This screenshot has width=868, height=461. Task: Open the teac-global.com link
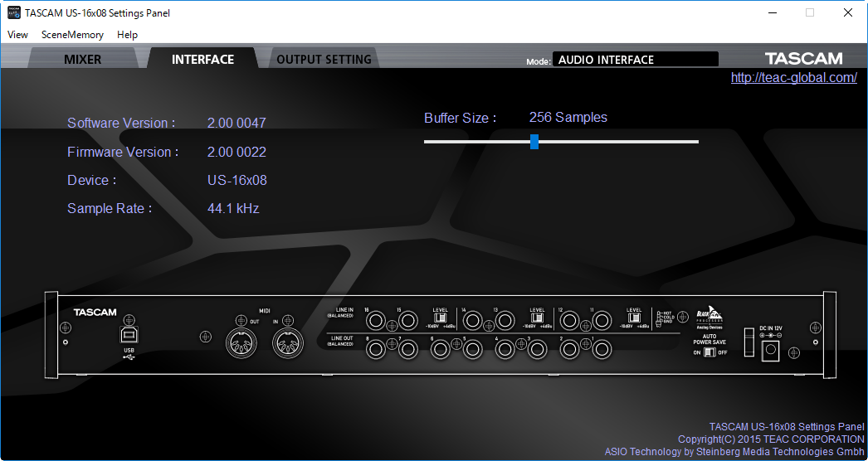[794, 77]
